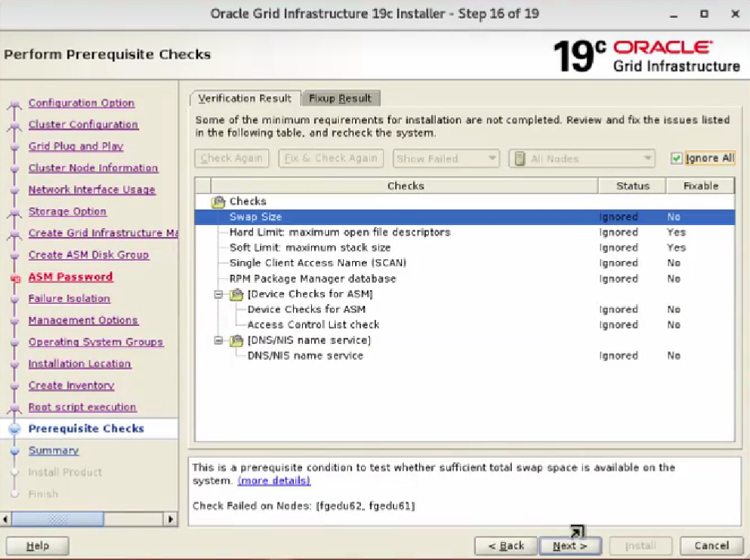Collapse the [DNS/NIS name service] group
This screenshot has height=560, width=750.
[x=218, y=340]
